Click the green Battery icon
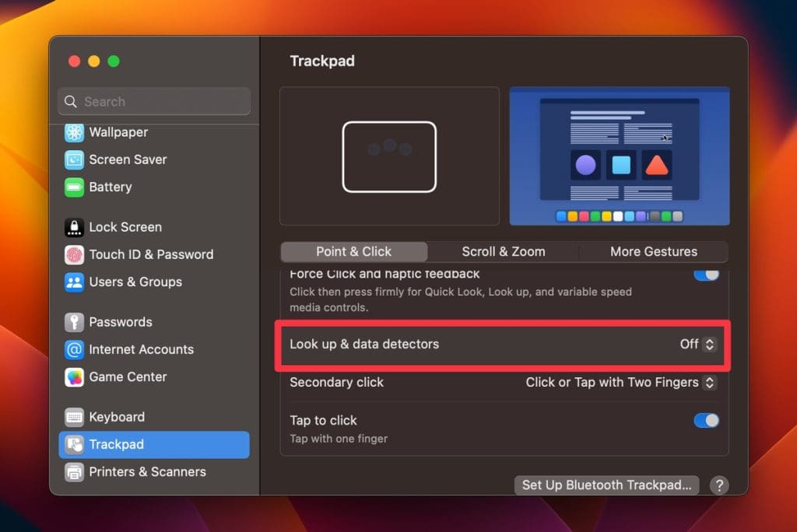Image resolution: width=797 pixels, height=532 pixels. (74, 187)
